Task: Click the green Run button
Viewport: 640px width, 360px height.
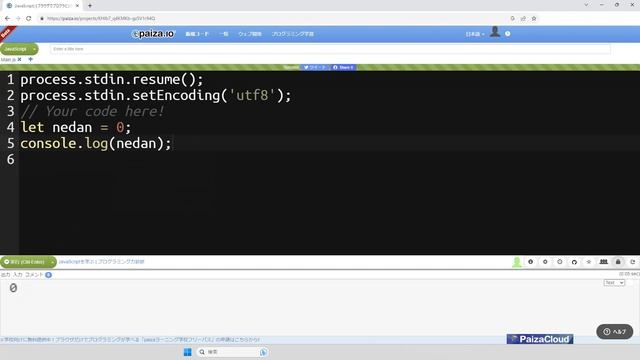Action: click(24, 262)
